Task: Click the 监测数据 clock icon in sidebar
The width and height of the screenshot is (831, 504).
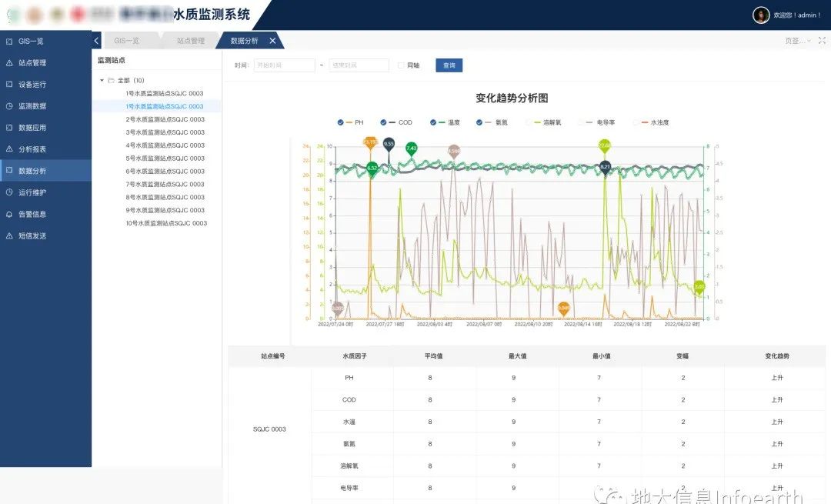Action: pos(9,105)
